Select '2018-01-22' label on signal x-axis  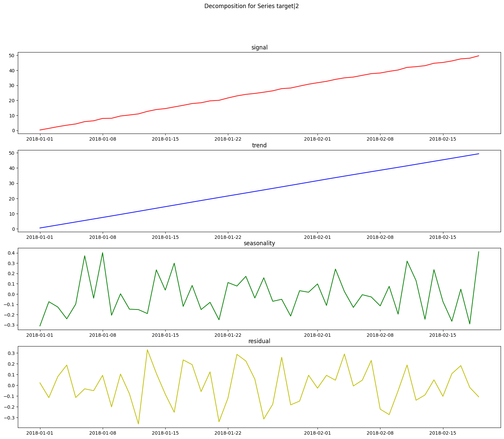[x=228, y=139]
